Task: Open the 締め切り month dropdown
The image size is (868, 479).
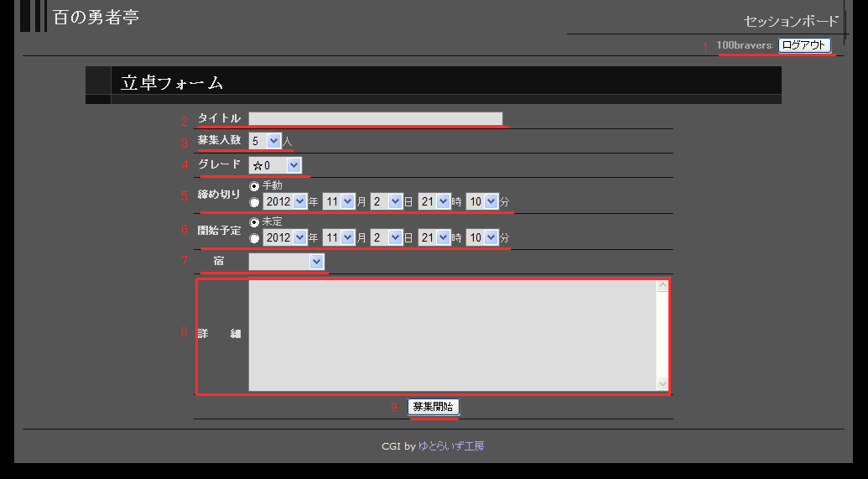Action: pos(340,202)
